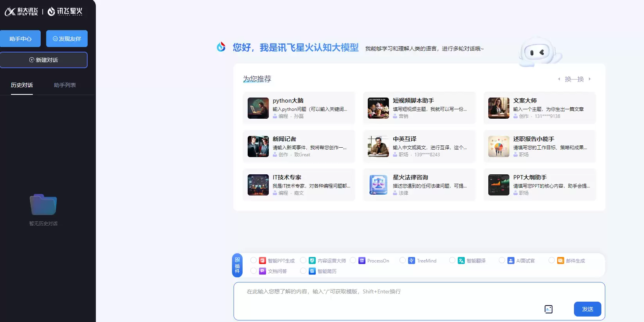Click the 新闻记者 card title
Viewport: 644px width, 322px height.
click(x=284, y=139)
